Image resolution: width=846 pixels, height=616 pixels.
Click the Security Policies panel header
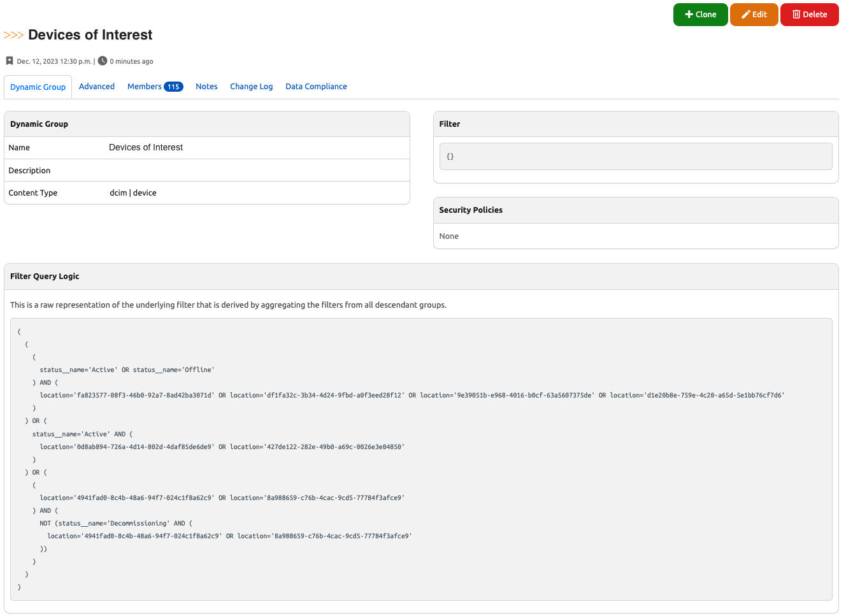click(470, 210)
